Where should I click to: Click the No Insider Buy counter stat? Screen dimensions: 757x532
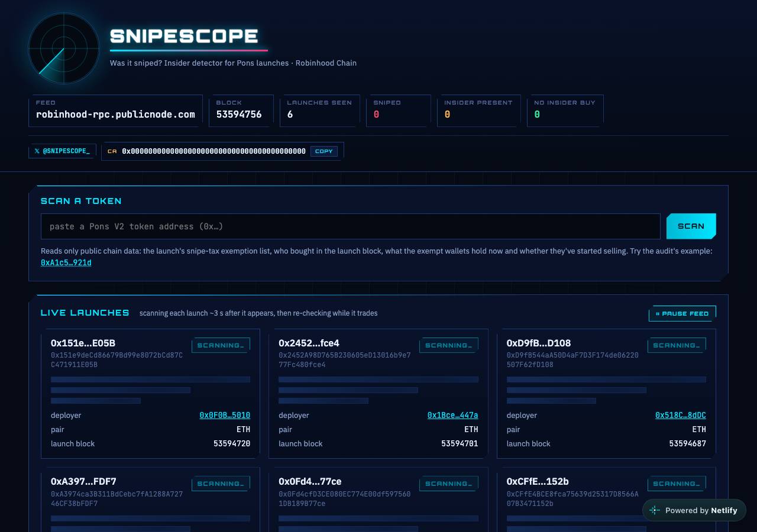click(565, 111)
